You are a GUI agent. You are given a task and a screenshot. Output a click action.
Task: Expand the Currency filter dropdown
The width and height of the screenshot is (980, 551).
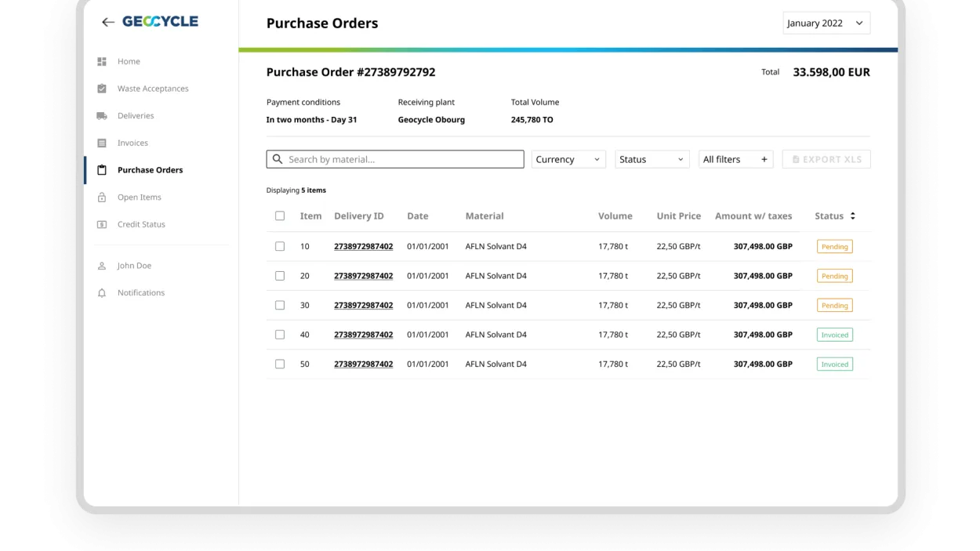(568, 160)
